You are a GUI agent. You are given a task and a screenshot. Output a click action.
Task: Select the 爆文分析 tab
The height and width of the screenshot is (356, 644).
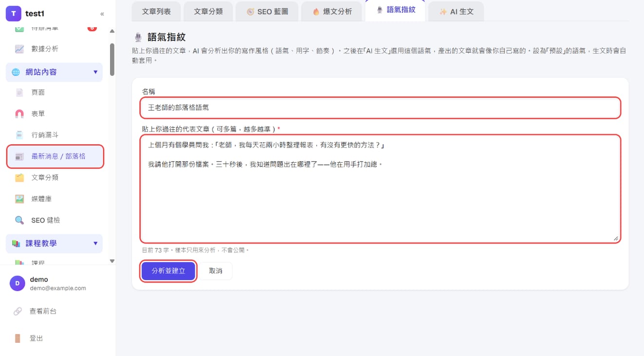click(x=332, y=11)
